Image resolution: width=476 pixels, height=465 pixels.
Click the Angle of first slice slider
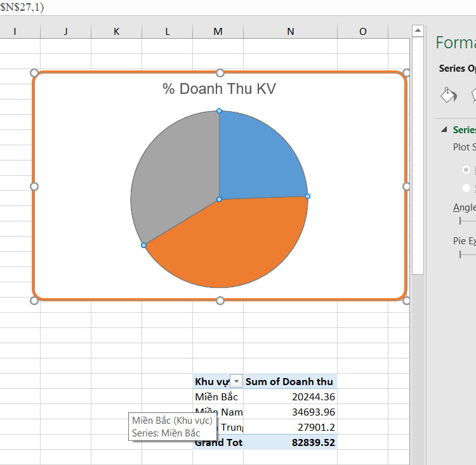click(468, 221)
